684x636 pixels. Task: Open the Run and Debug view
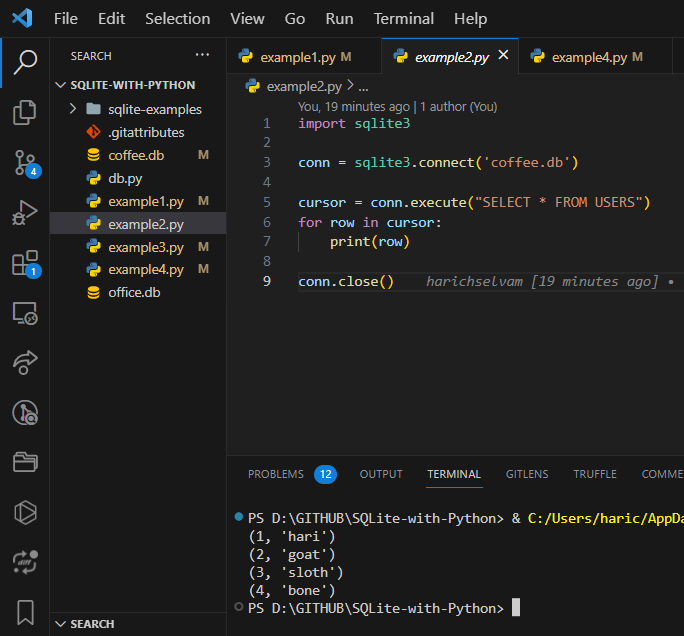tap(25, 212)
